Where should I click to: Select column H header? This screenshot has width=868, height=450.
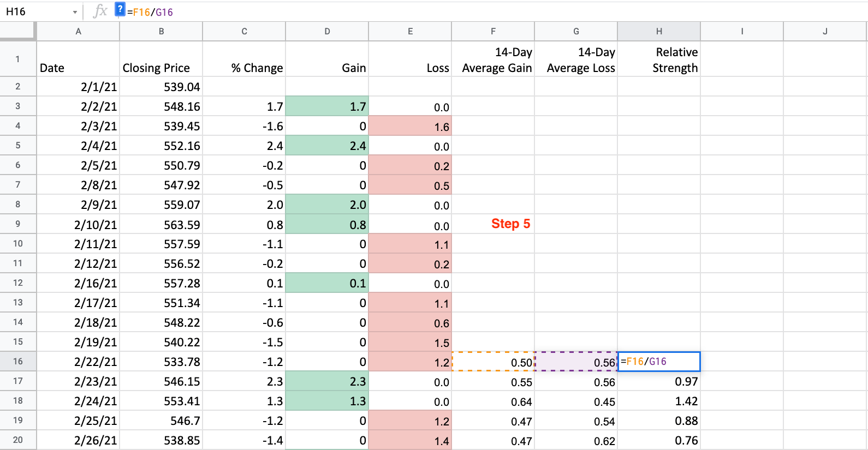(x=659, y=31)
